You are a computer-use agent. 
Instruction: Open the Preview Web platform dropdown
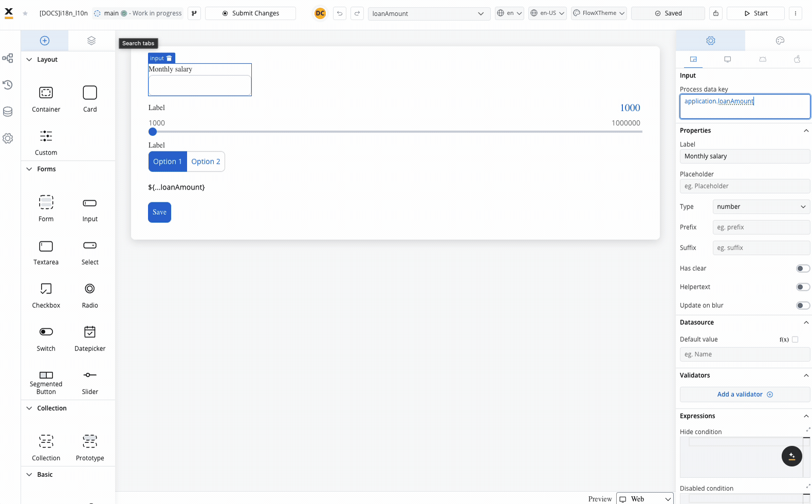[x=645, y=499]
